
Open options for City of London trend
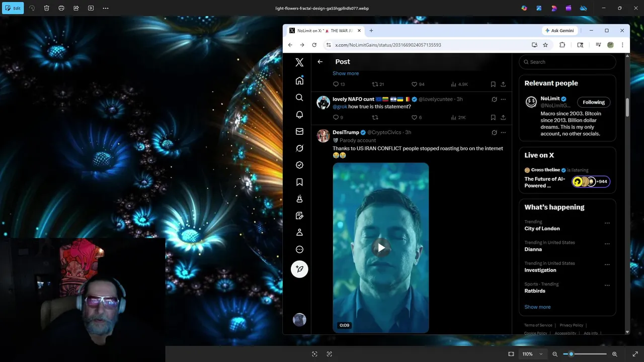(607, 223)
